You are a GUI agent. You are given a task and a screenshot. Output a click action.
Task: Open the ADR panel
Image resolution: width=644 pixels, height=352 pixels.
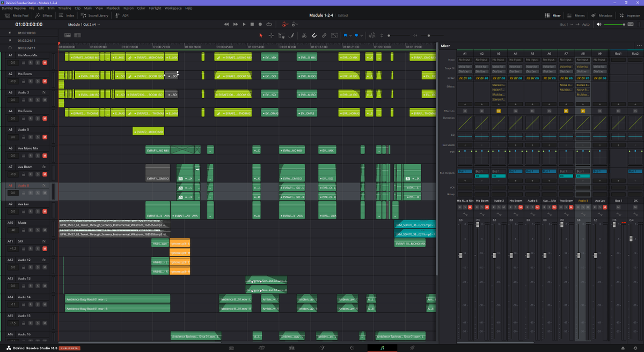[122, 16]
